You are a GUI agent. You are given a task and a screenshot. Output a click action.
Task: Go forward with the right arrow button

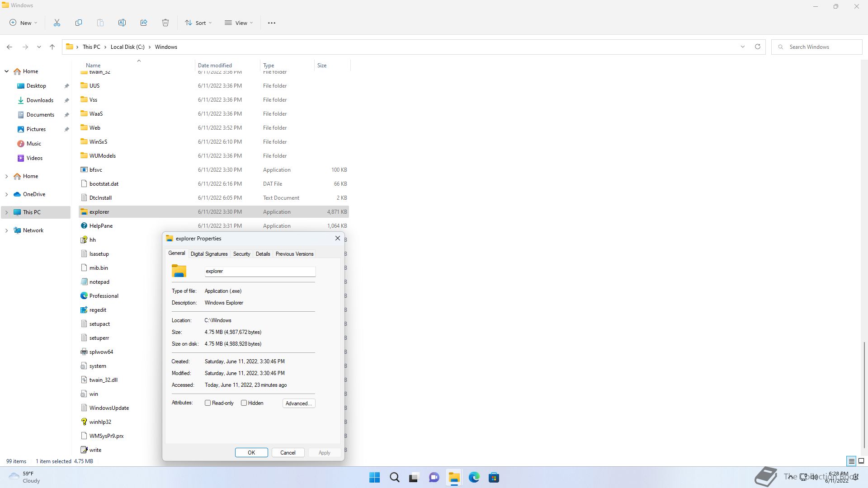click(25, 47)
